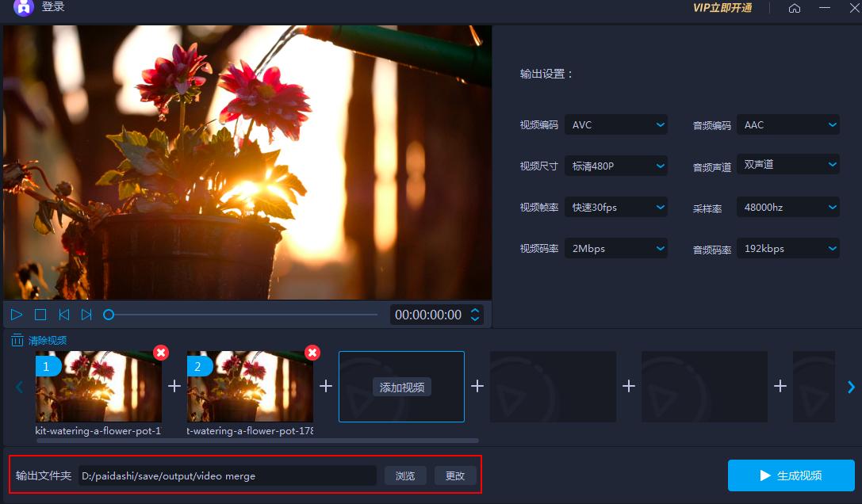
Task: Open the 视频编码 AVC dropdown
Action: [x=616, y=124]
